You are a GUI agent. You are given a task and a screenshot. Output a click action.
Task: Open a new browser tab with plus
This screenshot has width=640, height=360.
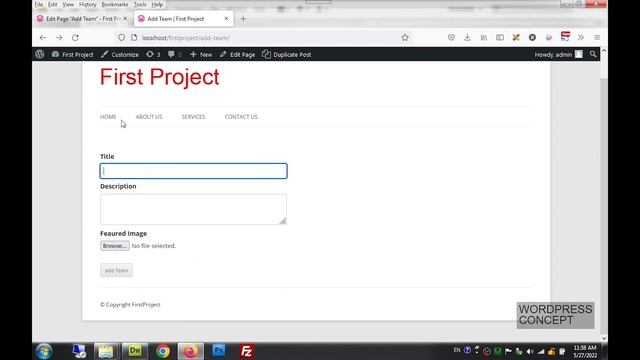coord(243,19)
